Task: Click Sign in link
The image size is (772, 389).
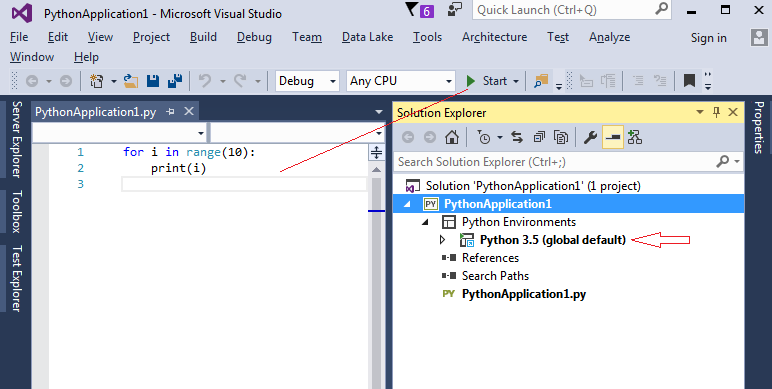Action: pyautogui.click(x=708, y=38)
